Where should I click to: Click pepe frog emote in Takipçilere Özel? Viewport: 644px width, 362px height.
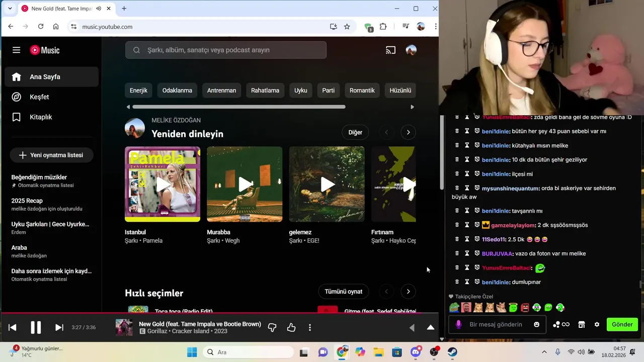tap(454, 307)
